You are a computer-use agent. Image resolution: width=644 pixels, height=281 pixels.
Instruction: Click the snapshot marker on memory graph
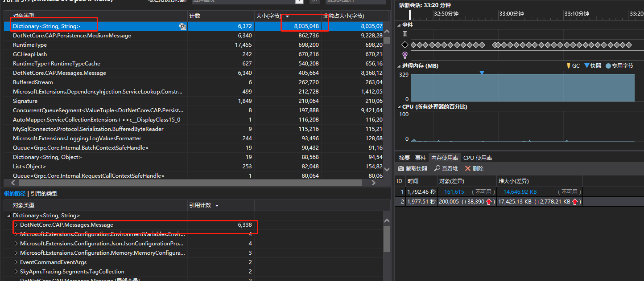482,73
